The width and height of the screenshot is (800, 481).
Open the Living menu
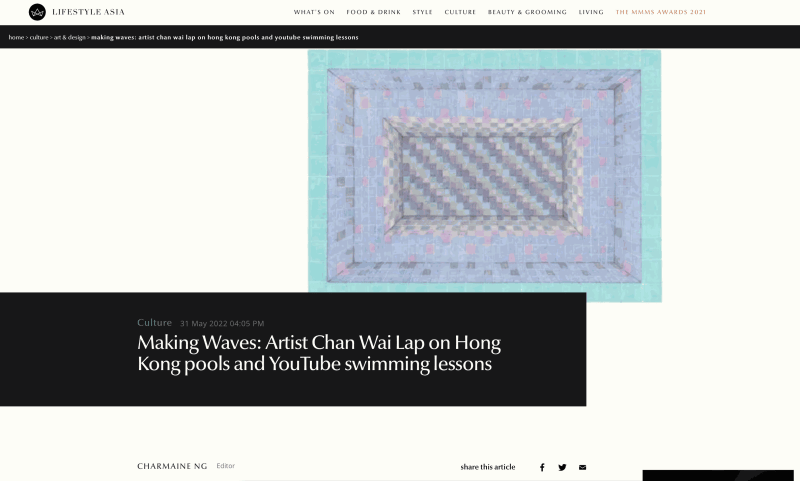[591, 12]
